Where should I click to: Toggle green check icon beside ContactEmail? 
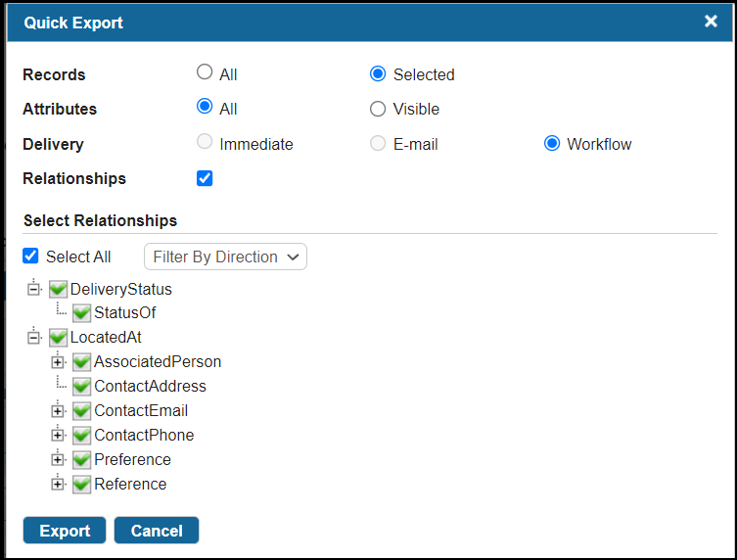click(82, 411)
